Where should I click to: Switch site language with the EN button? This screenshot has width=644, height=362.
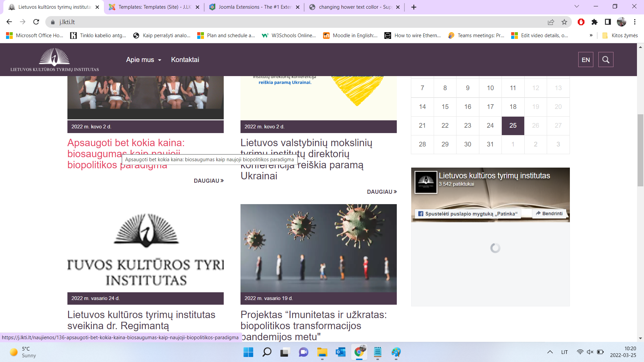586,60
